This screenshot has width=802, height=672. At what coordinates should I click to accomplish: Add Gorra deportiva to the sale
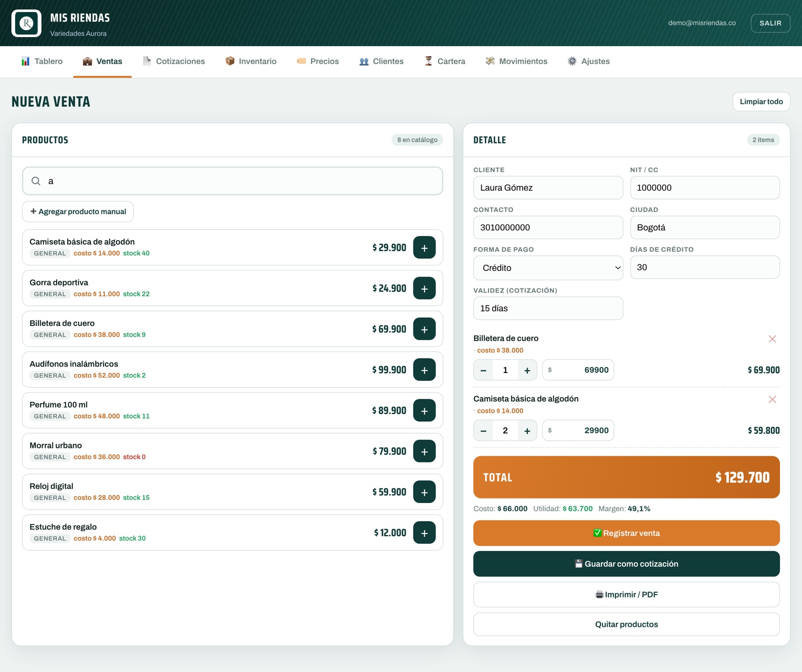pyautogui.click(x=424, y=288)
